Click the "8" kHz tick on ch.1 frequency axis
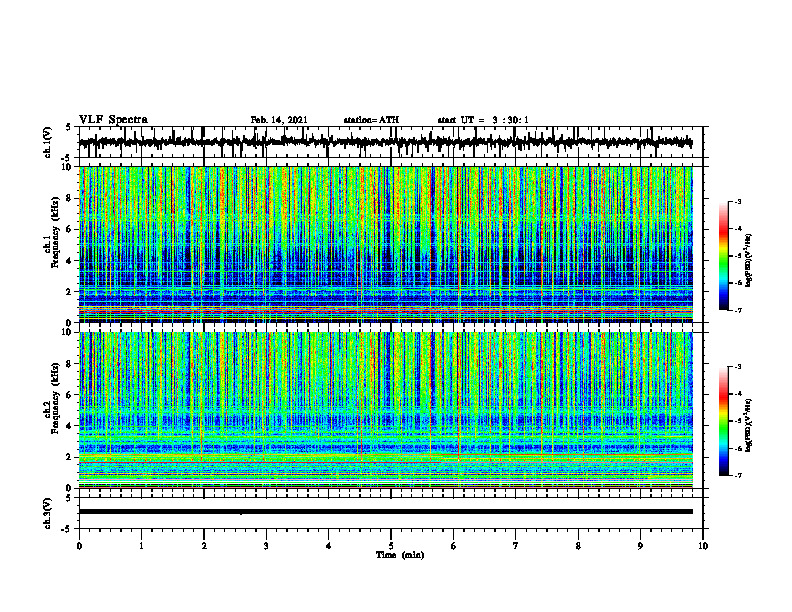 [x=70, y=198]
